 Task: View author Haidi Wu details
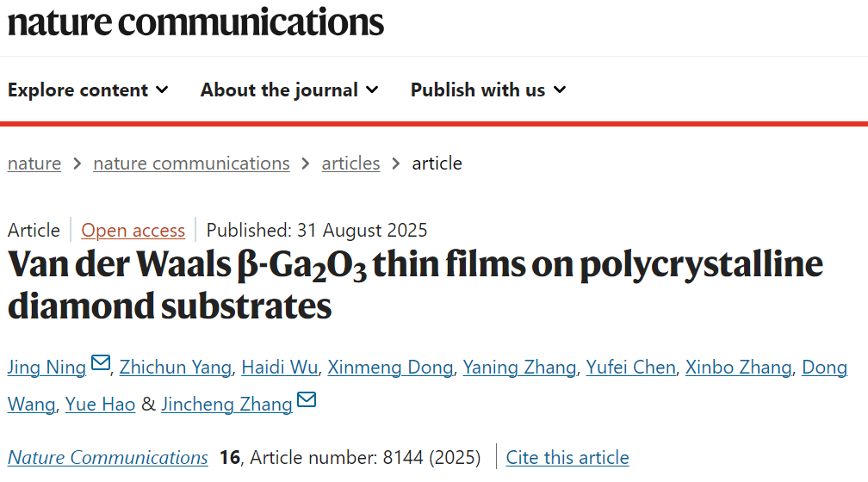tap(280, 368)
